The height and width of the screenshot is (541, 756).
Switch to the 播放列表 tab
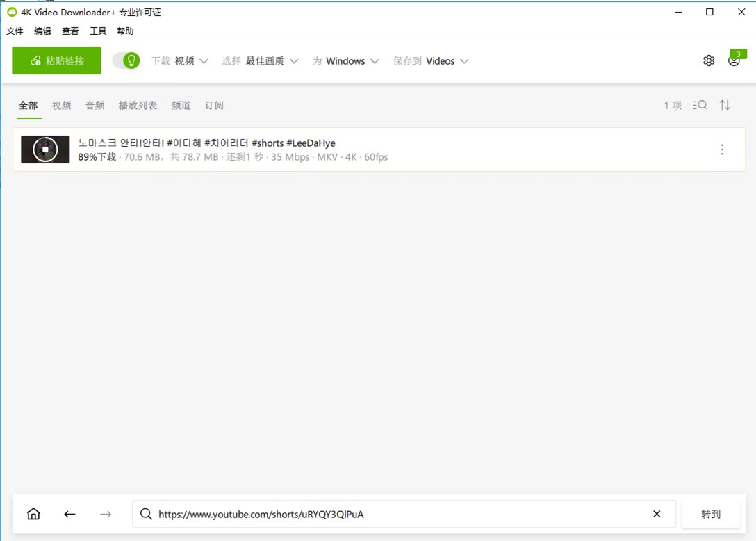(x=138, y=106)
